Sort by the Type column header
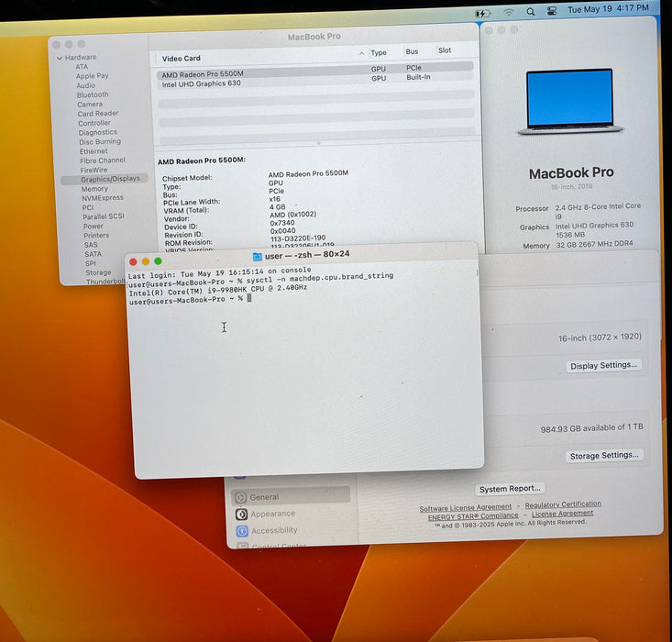 379,53
